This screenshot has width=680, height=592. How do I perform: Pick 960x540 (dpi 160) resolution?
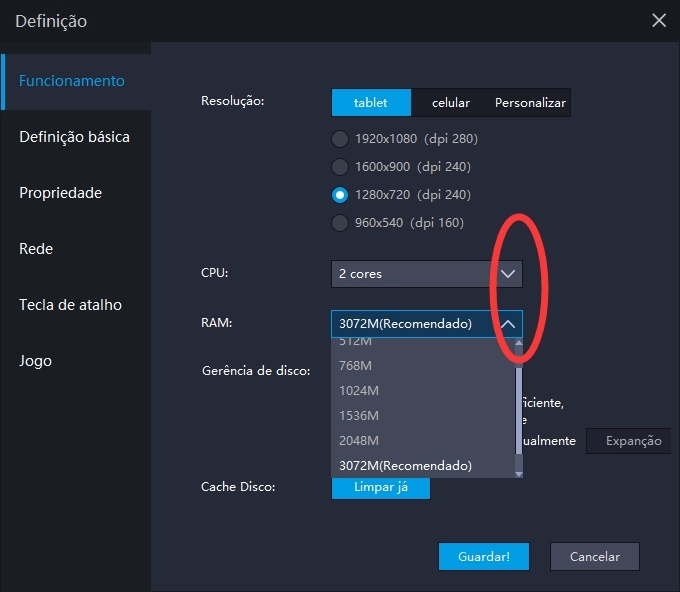(x=340, y=223)
